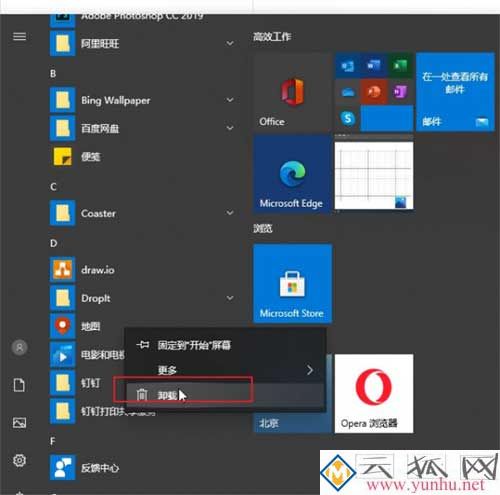The height and width of the screenshot is (495, 500).
Task: Expand the DropIt folder chevron
Action: pos(230,298)
